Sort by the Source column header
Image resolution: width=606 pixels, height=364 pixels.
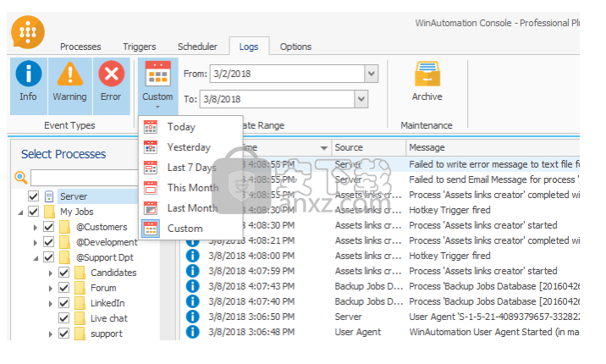[x=369, y=147]
